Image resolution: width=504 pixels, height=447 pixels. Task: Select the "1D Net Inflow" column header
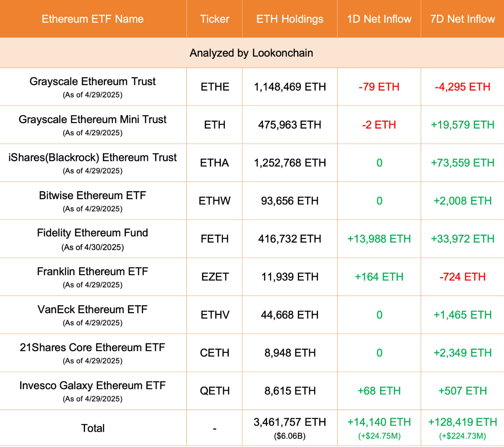point(379,19)
